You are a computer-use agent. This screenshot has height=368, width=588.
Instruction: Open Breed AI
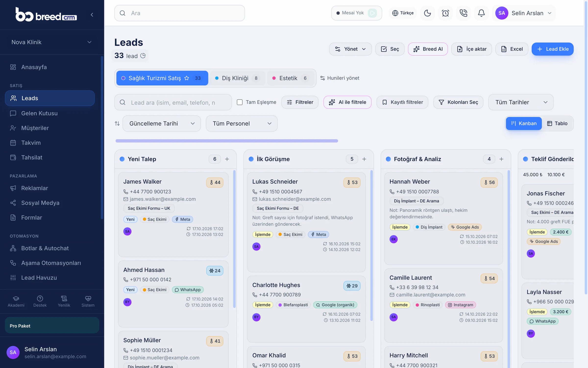[x=428, y=49]
